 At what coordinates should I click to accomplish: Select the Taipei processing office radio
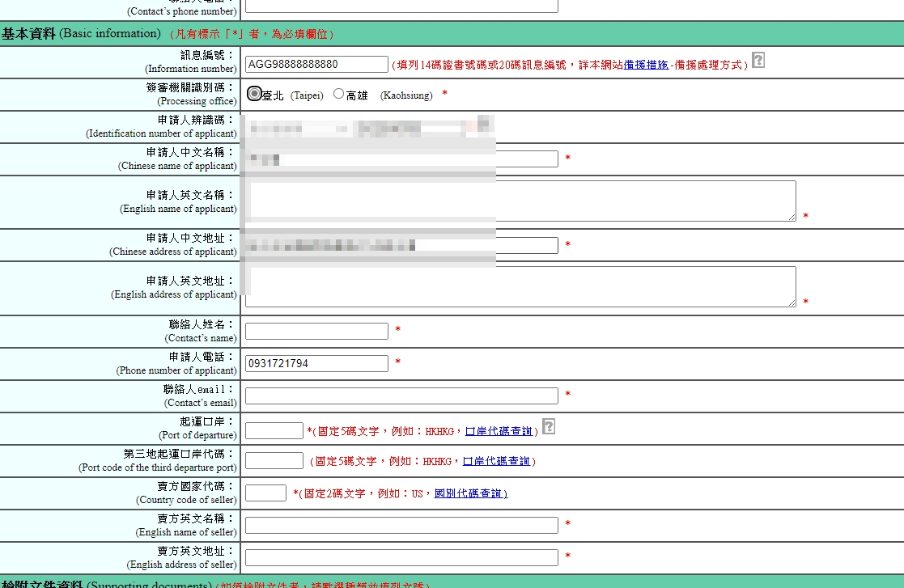tap(254, 93)
